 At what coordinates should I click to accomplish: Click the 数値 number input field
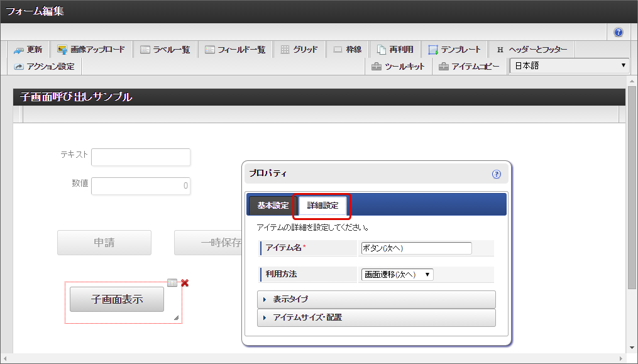(141, 186)
